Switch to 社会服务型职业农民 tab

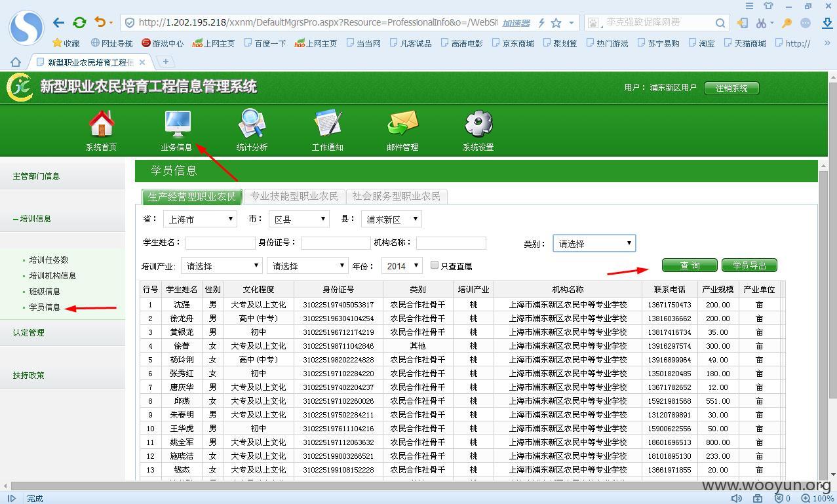(397, 196)
